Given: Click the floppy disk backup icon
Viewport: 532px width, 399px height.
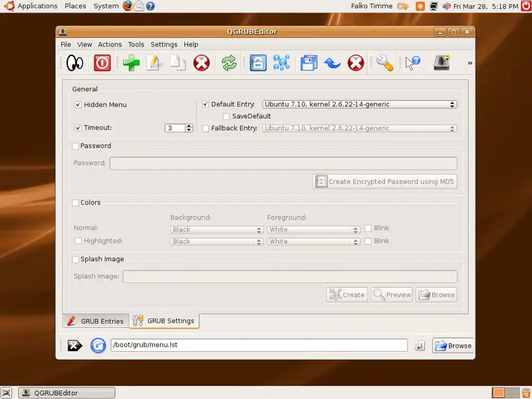Looking at the screenshot, I should pos(309,63).
